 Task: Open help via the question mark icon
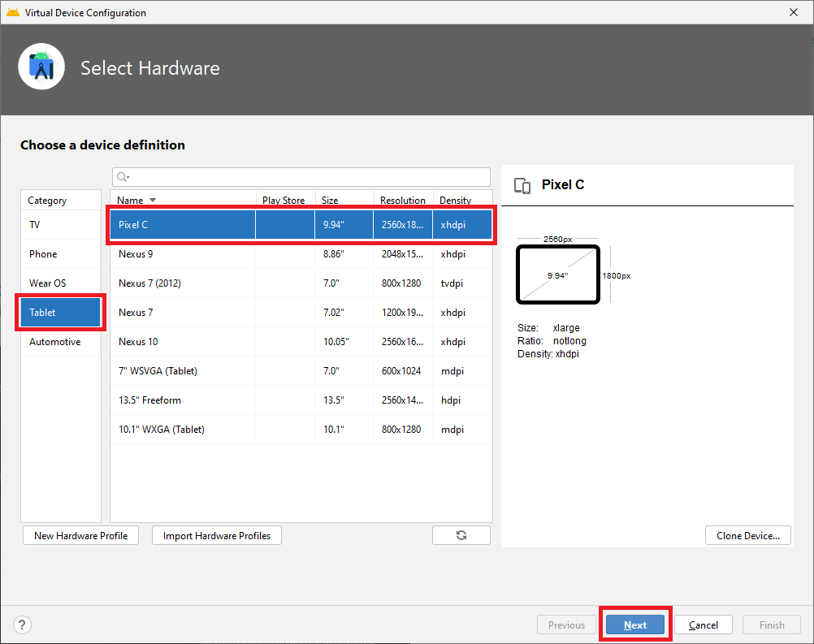point(22,625)
